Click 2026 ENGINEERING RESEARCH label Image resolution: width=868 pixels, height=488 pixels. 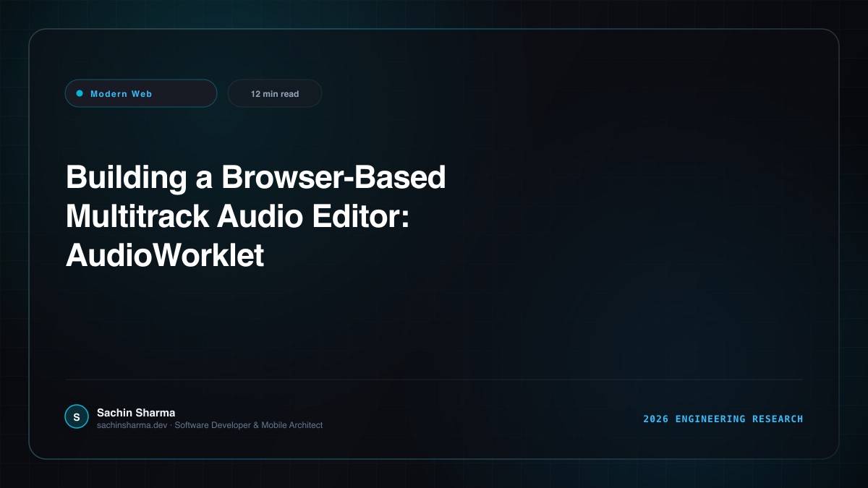[723, 419]
